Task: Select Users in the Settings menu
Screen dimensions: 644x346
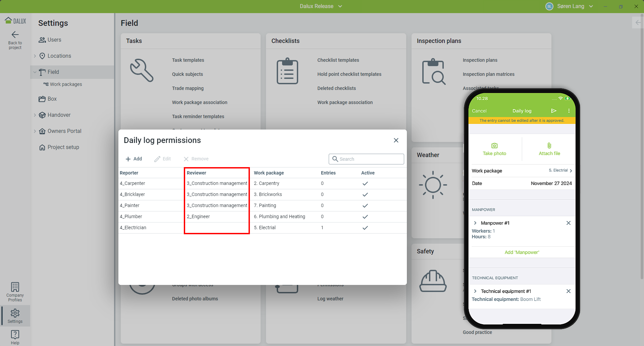Action: pyautogui.click(x=54, y=40)
